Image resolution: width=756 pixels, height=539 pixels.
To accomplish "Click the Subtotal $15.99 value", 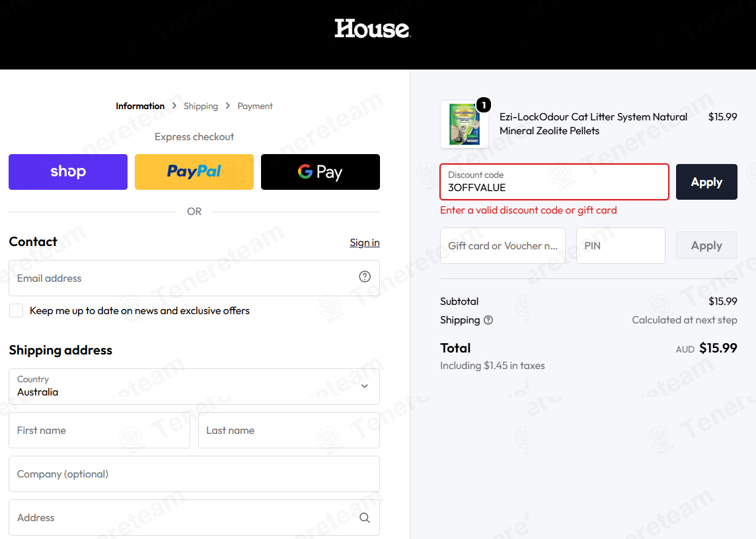I will point(723,302).
